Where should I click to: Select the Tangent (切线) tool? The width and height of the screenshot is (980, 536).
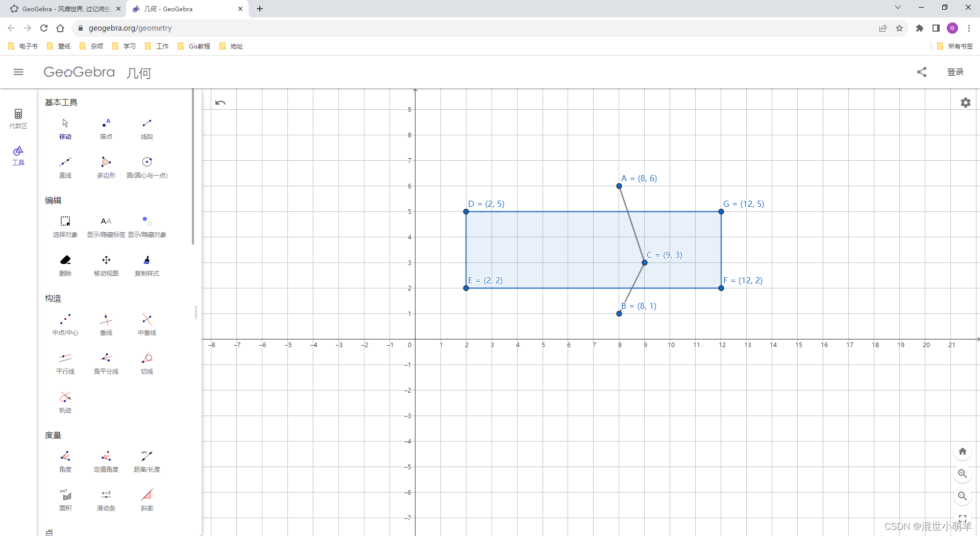click(147, 363)
